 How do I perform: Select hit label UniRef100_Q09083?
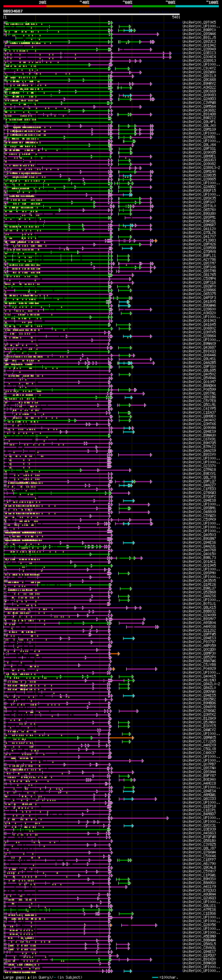(x=199, y=95)
